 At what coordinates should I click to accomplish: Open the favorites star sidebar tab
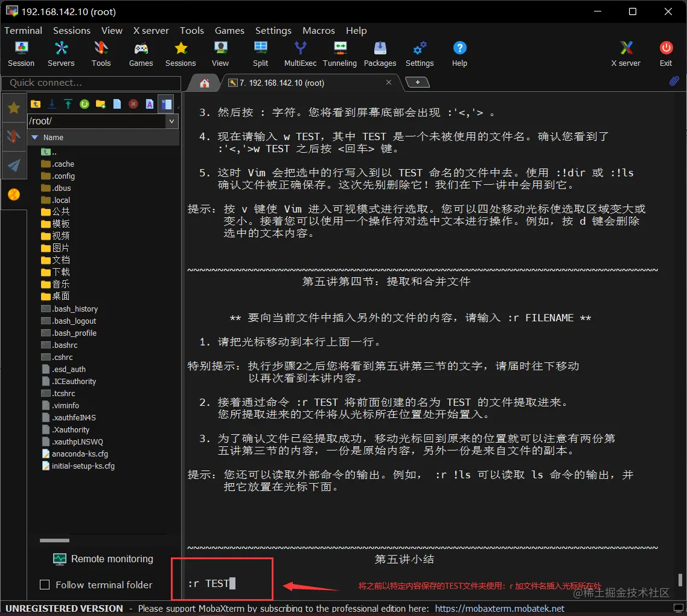point(14,107)
